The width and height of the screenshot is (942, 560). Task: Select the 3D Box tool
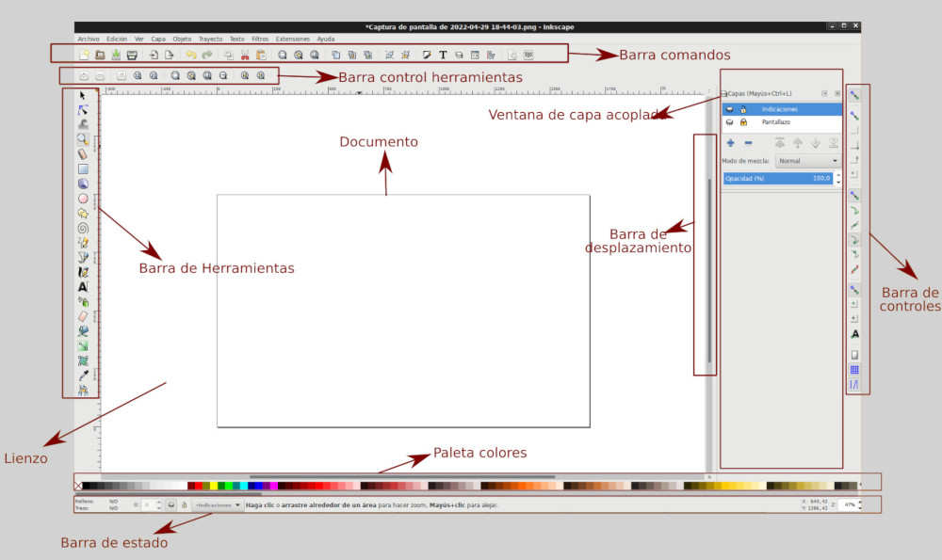pyautogui.click(x=83, y=184)
